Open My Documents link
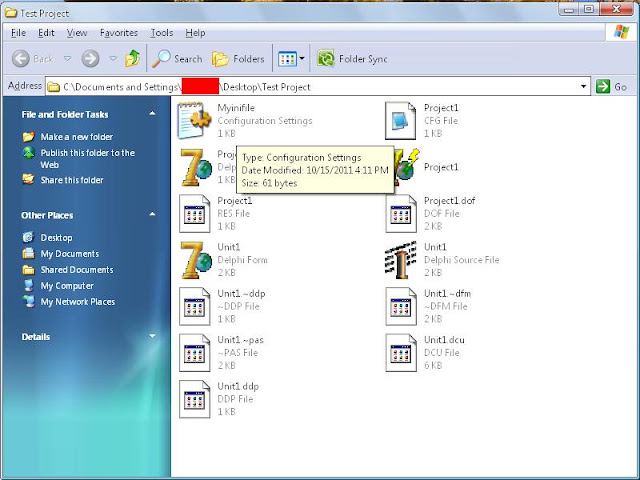The height and width of the screenshot is (480, 640). (x=69, y=254)
